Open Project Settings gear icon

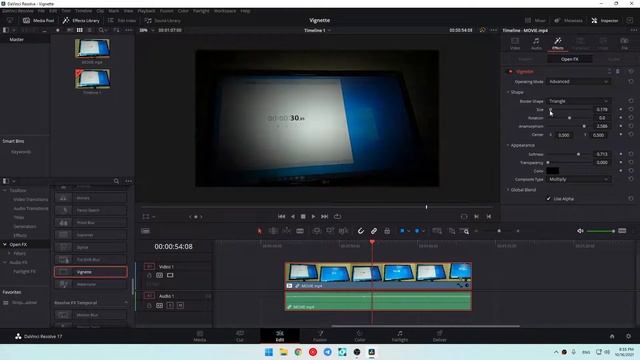point(628,336)
